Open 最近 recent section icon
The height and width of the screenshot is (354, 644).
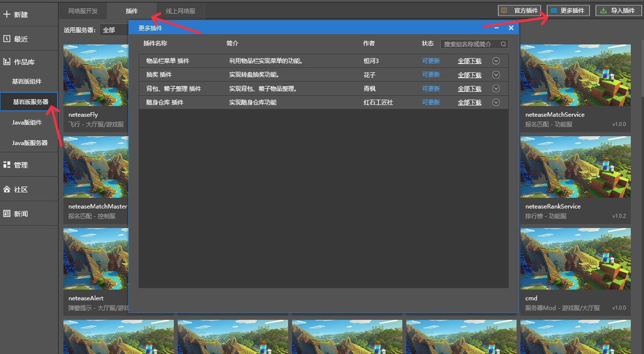coord(7,39)
